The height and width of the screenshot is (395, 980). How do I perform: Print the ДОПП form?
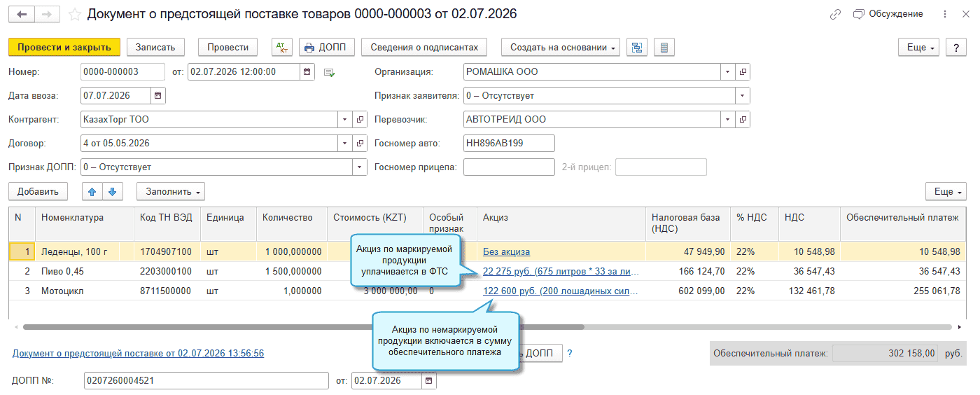[x=327, y=47]
